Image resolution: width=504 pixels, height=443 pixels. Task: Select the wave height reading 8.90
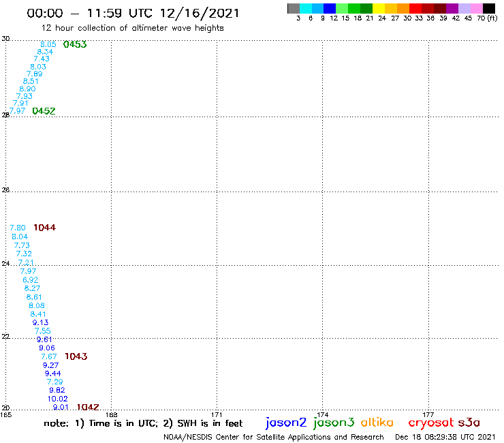[x=27, y=89]
